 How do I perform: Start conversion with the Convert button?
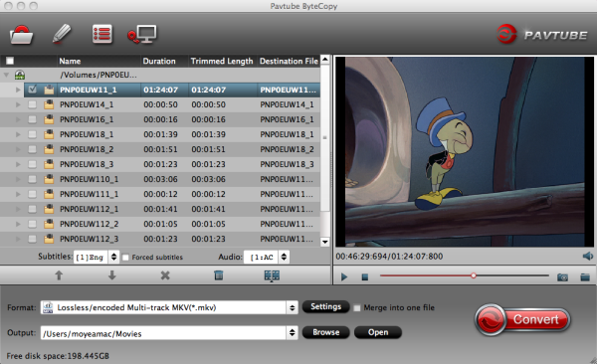click(x=522, y=319)
